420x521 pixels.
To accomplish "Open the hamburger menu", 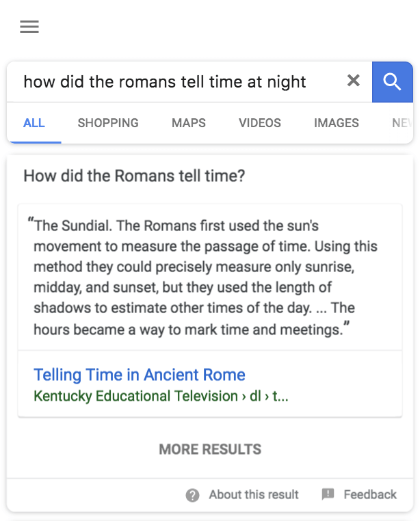I will tap(29, 27).
